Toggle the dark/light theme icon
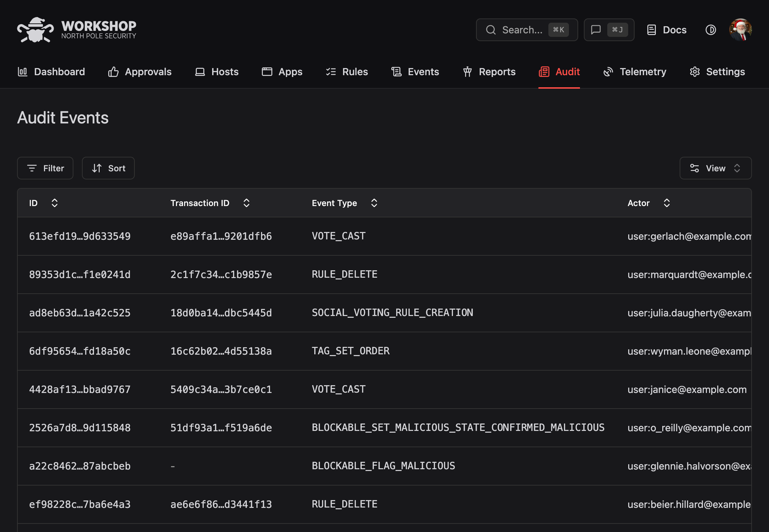Screen dimensions: 769x532 coord(710,30)
